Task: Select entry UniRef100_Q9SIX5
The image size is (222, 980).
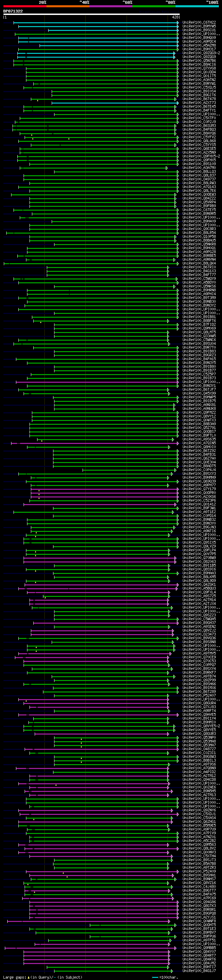Action: 199,543
